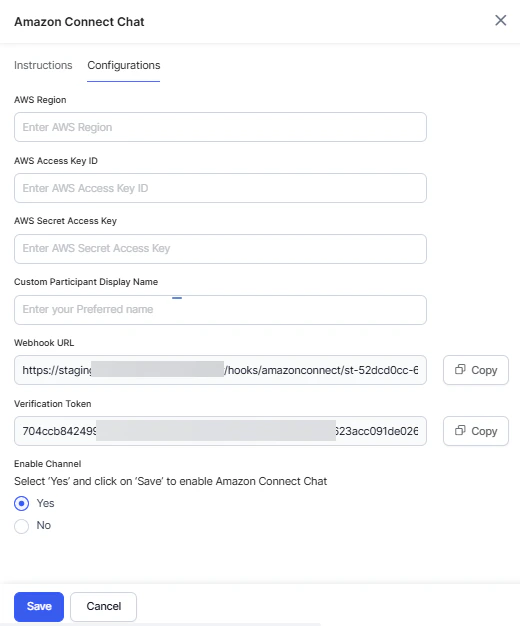Focus Custom Participant Display Name field
This screenshot has height=626, width=520.
(x=220, y=310)
